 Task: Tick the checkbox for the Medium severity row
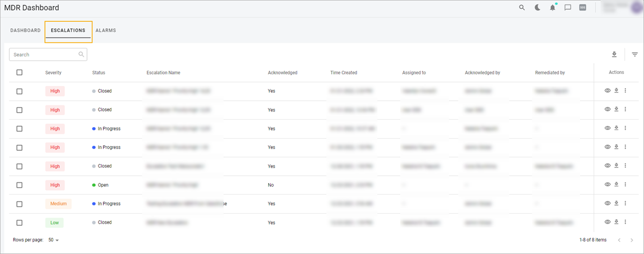[19, 204]
